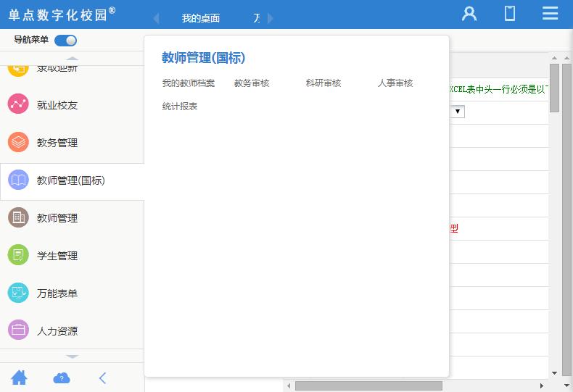Open 科研审核 link
The width and height of the screenshot is (573, 392).
(323, 83)
